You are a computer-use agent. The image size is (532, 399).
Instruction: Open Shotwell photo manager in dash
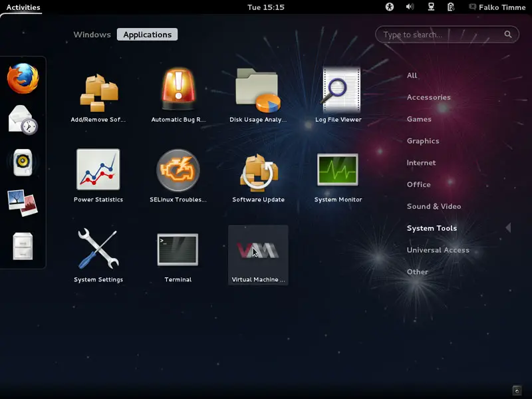[x=23, y=203]
